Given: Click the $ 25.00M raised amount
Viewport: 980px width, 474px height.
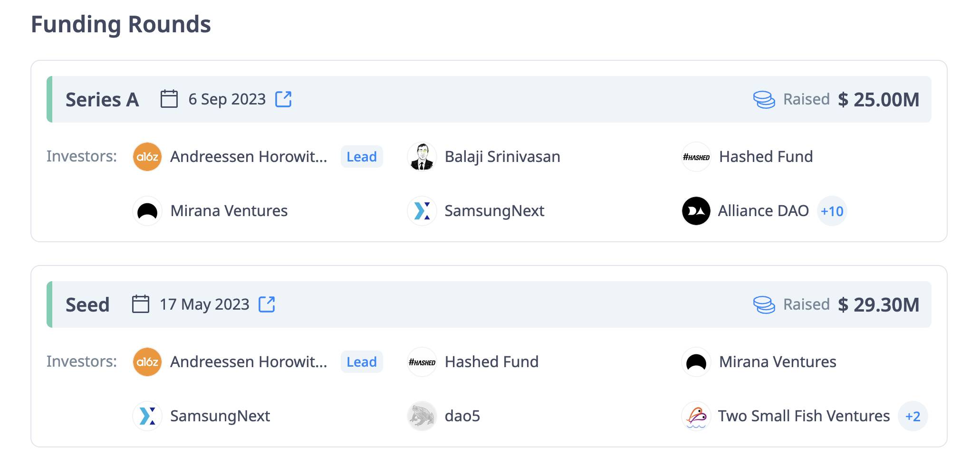Looking at the screenshot, I should point(878,100).
